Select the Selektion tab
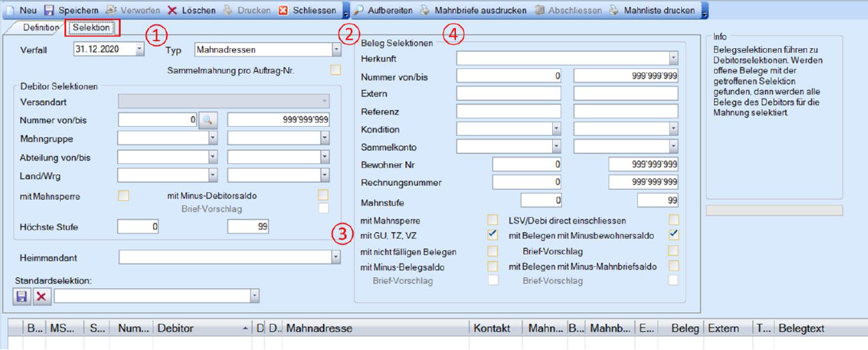This screenshot has height=350, width=868. click(91, 28)
